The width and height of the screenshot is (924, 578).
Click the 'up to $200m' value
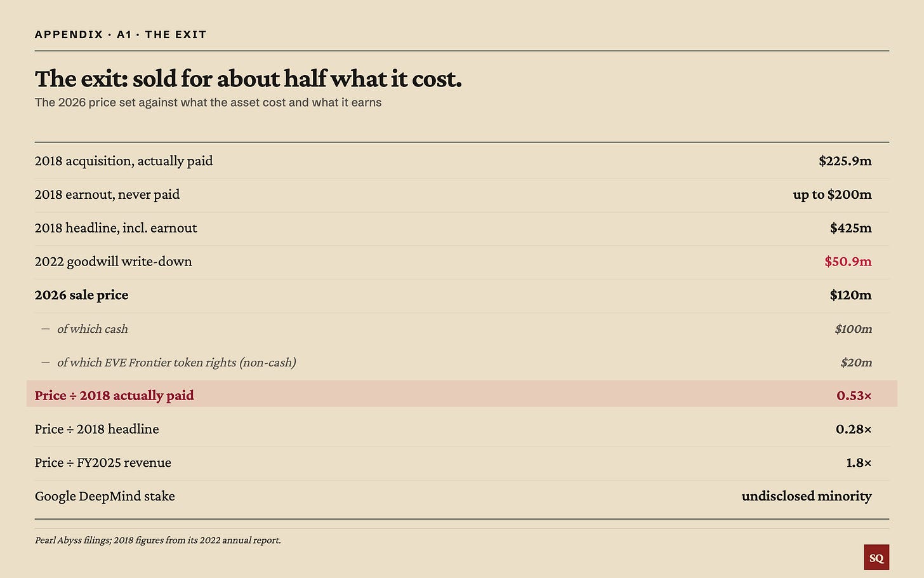coord(832,195)
